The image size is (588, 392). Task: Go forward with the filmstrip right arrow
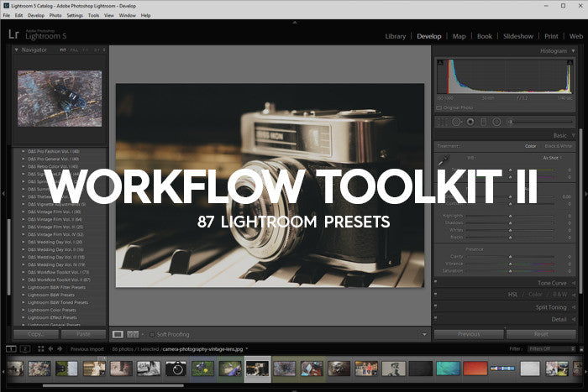(60, 349)
